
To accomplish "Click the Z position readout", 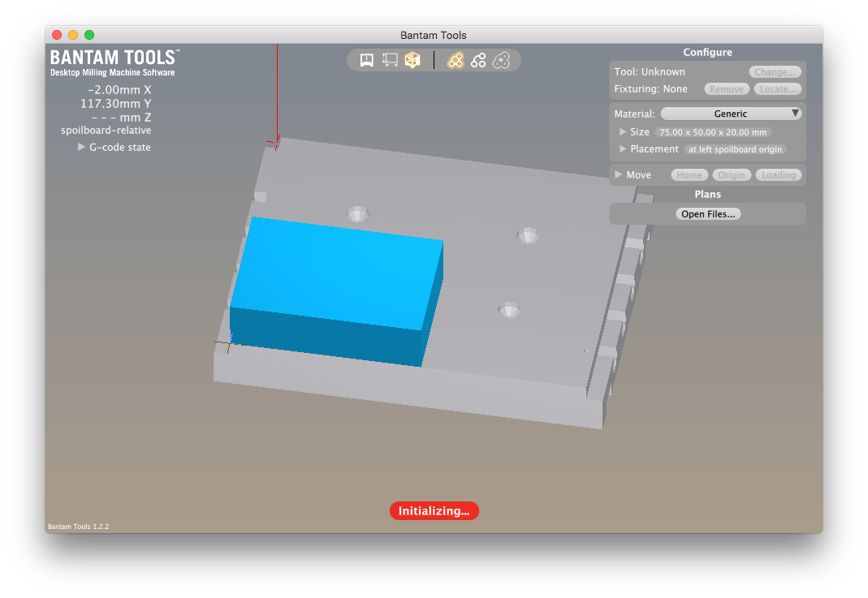I will pyautogui.click(x=121, y=118).
